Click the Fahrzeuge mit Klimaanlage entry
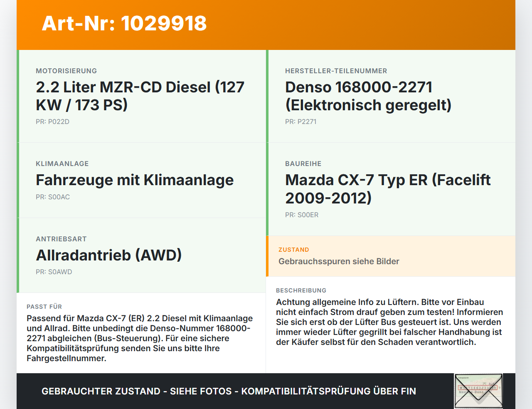 (x=135, y=180)
